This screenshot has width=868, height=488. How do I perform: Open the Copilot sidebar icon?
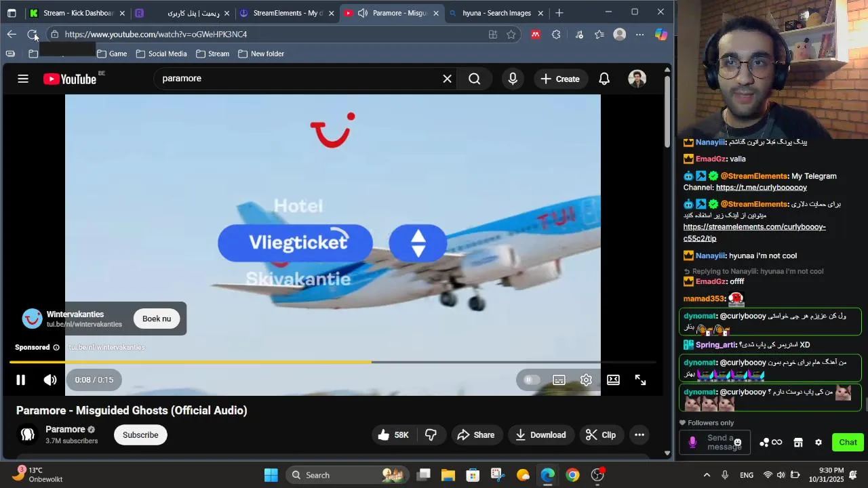tap(661, 35)
